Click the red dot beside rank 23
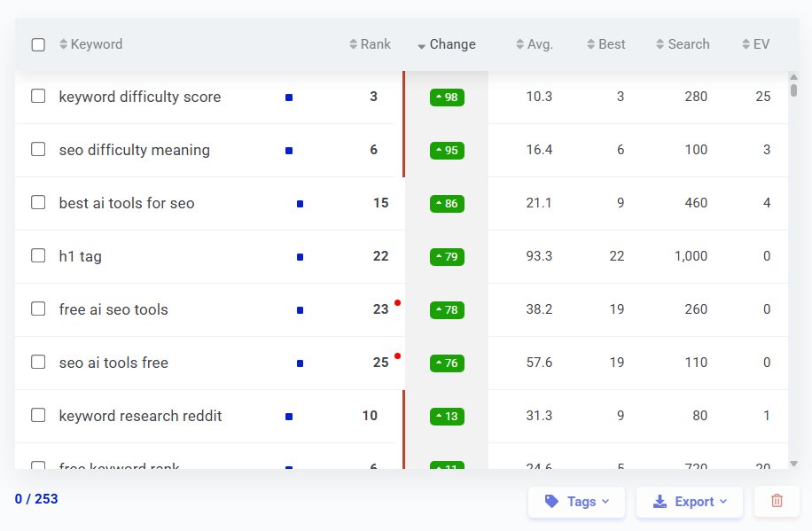The width and height of the screenshot is (812, 531). pos(397,303)
